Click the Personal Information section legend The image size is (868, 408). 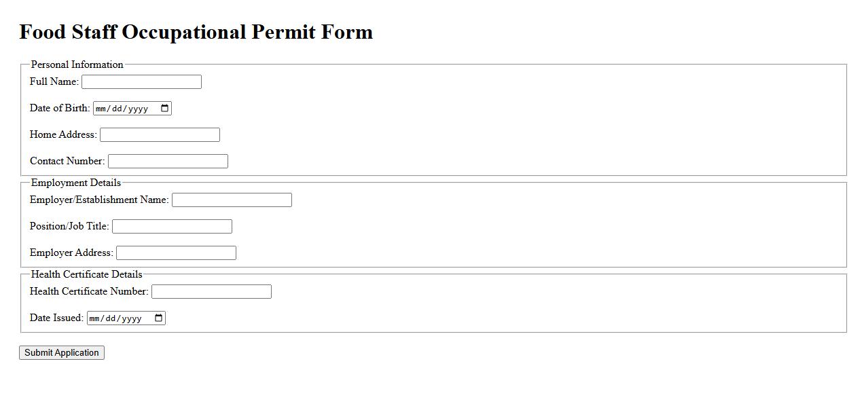pos(77,64)
